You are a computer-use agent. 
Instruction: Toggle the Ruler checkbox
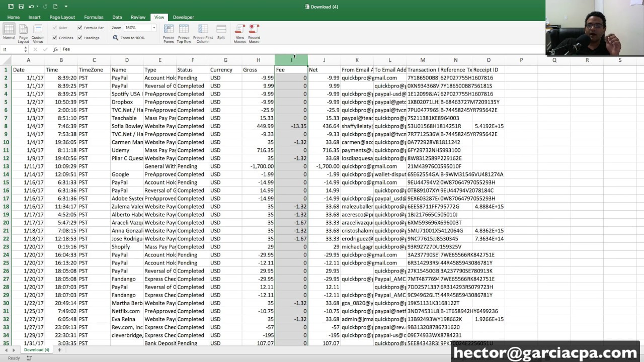pyautogui.click(x=55, y=28)
